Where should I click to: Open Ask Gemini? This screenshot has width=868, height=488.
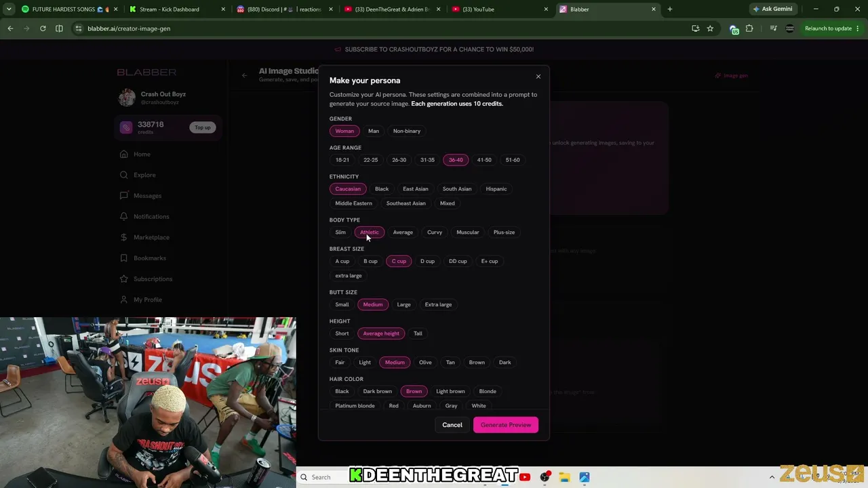tap(772, 9)
